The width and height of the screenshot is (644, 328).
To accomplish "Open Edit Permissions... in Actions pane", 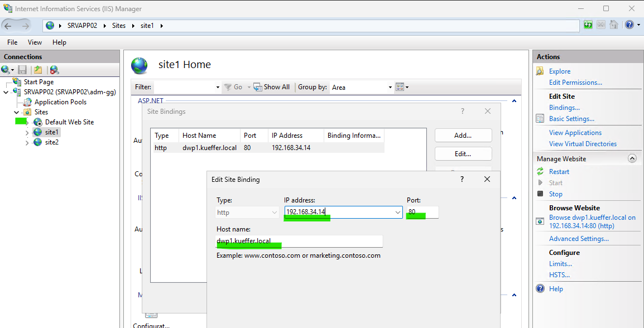I will (575, 83).
